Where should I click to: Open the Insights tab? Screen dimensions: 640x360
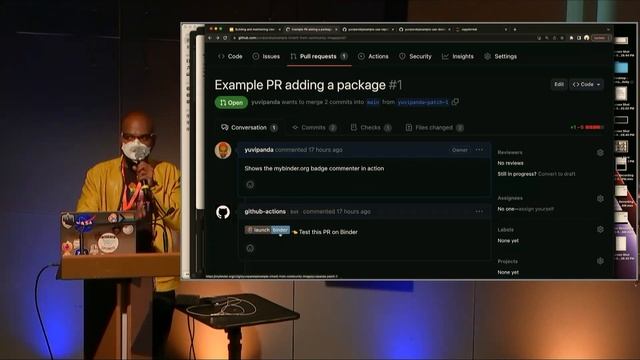[x=458, y=56]
